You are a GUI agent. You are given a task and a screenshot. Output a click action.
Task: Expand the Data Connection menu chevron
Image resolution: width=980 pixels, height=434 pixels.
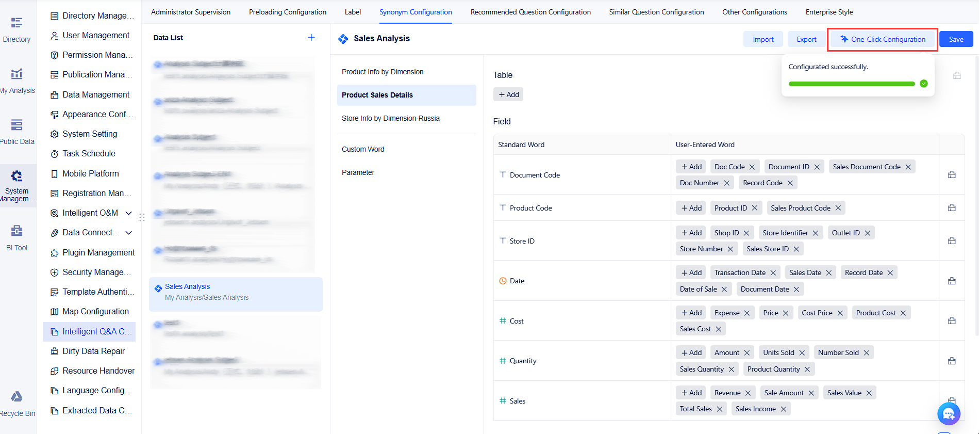tap(129, 233)
